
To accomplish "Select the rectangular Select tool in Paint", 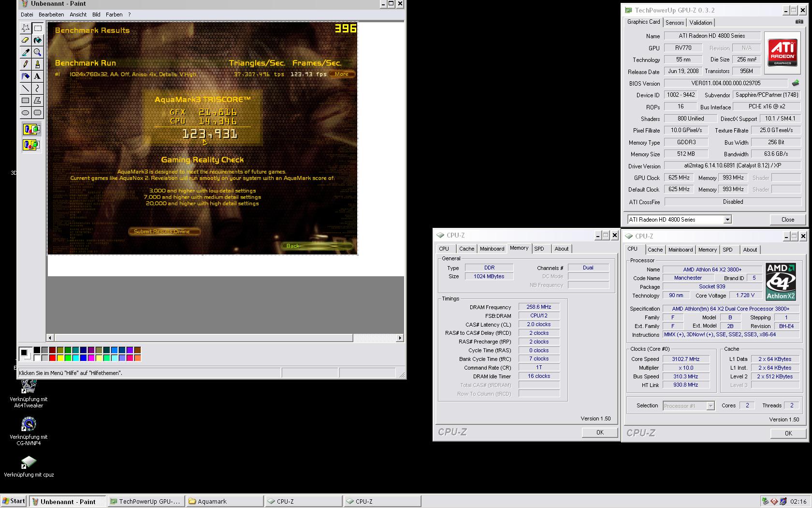I will (37, 28).
